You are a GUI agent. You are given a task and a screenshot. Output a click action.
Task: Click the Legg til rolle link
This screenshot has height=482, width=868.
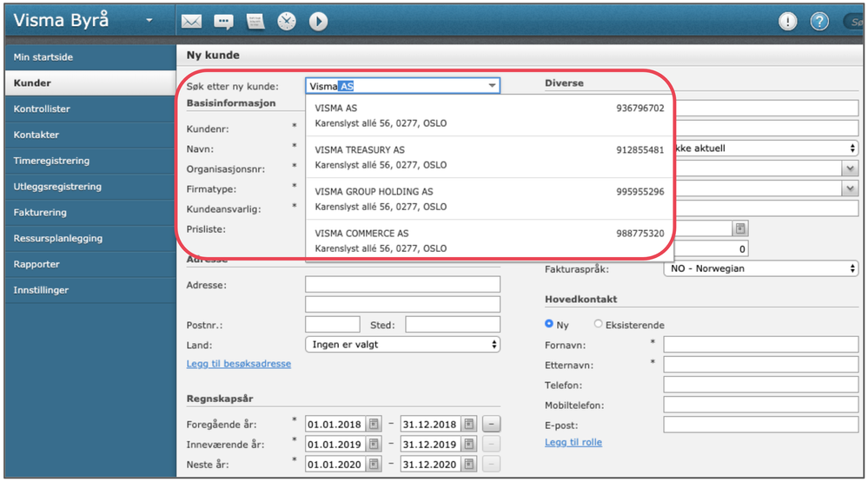coord(573,442)
